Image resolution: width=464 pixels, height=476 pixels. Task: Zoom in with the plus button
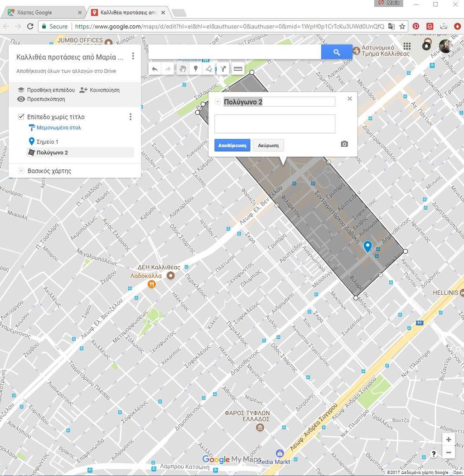[449, 439]
